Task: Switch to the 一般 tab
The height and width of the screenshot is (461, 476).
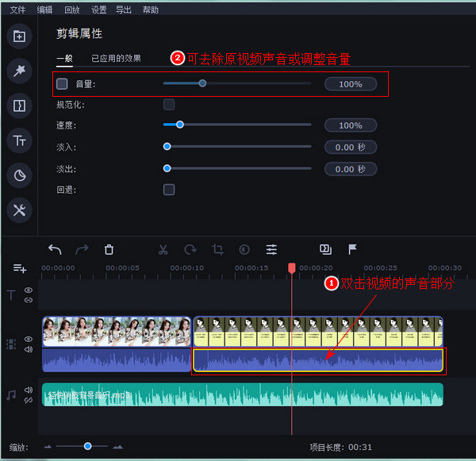Action: (64, 58)
